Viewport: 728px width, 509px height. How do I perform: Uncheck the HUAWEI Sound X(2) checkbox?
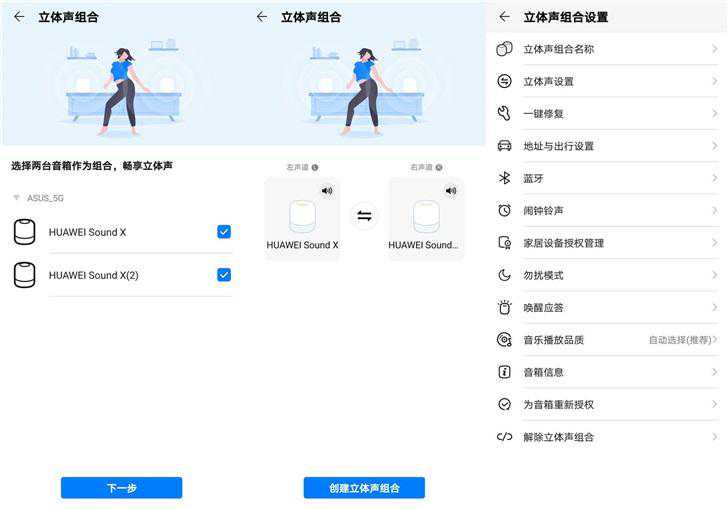pos(224,275)
